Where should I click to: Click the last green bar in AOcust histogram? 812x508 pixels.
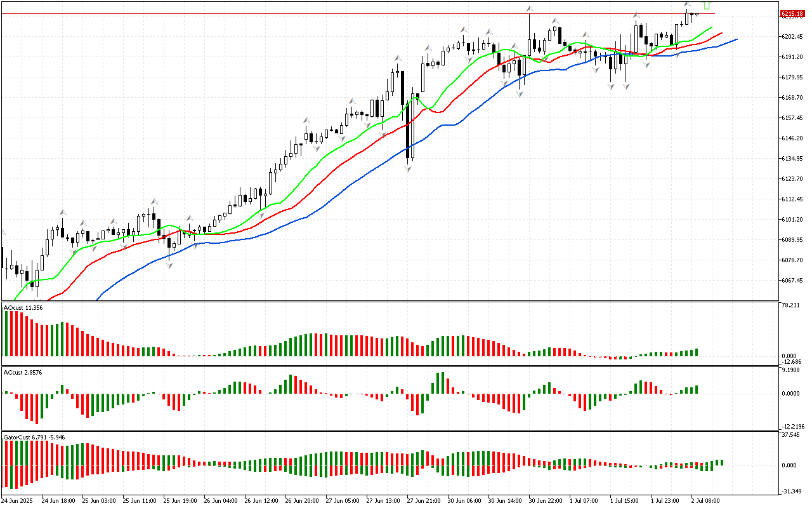pyautogui.click(x=697, y=352)
